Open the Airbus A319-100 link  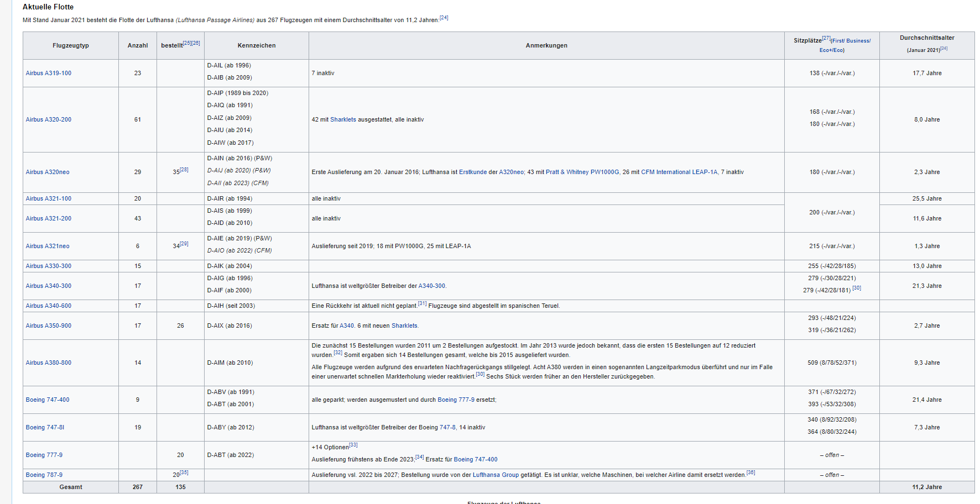pos(49,73)
